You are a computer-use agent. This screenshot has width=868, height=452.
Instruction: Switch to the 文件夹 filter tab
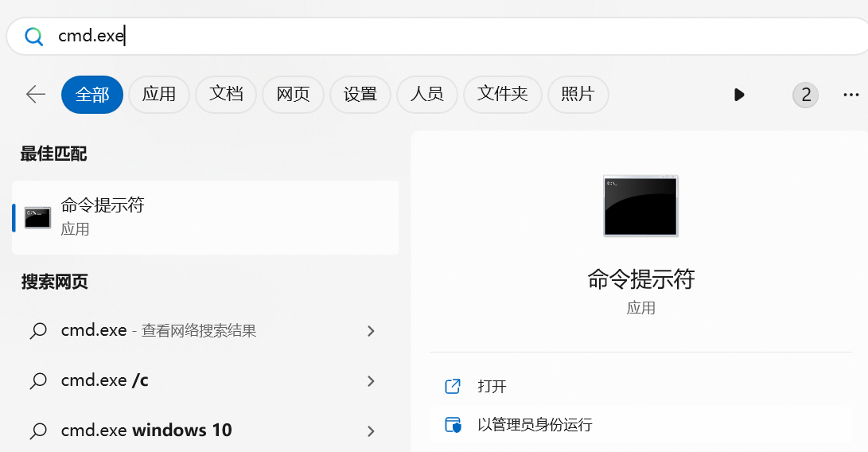(x=502, y=95)
